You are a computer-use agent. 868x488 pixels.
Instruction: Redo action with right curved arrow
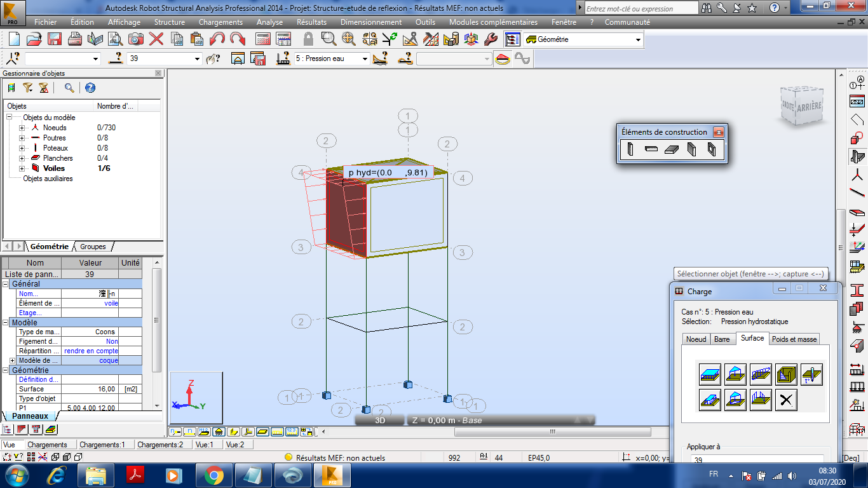point(238,39)
